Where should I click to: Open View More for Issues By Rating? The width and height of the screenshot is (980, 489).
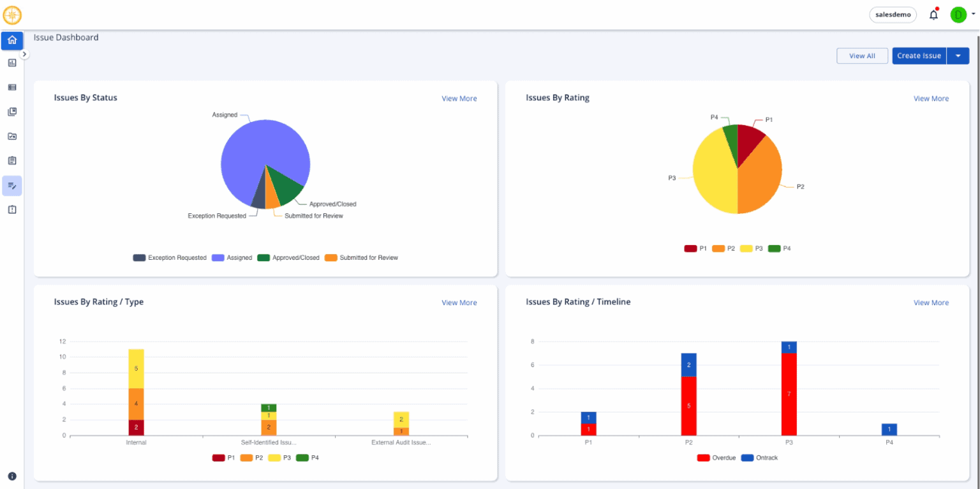click(x=931, y=98)
